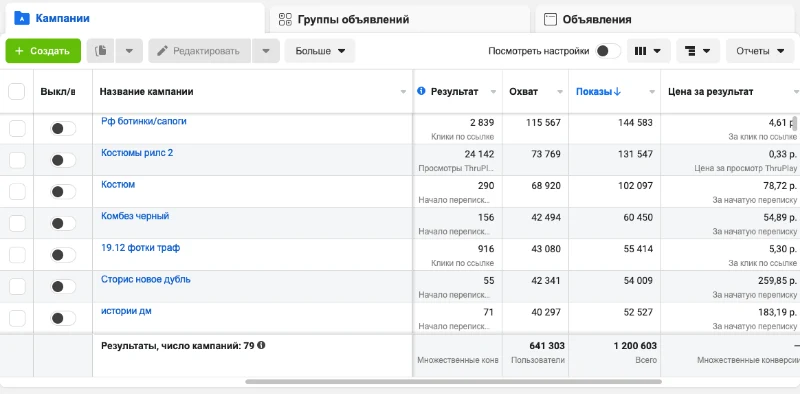The width and height of the screenshot is (800, 394).
Task: Open the dropdown arrow next to Редактировать
Action: [x=266, y=51]
